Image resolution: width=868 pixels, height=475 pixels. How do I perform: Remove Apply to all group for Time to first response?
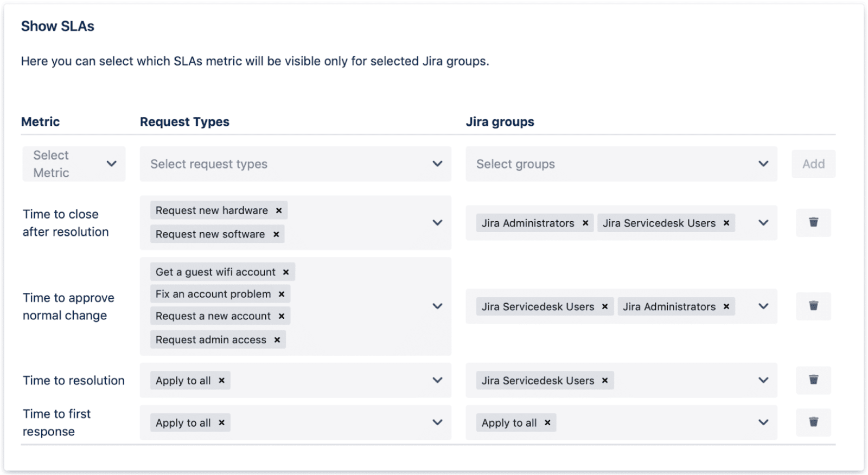tap(547, 423)
